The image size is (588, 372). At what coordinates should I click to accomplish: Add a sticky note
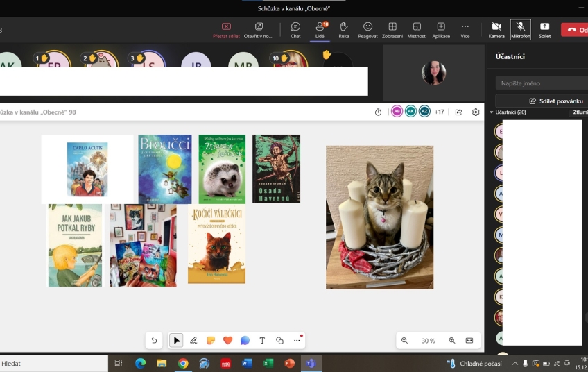[211, 341]
